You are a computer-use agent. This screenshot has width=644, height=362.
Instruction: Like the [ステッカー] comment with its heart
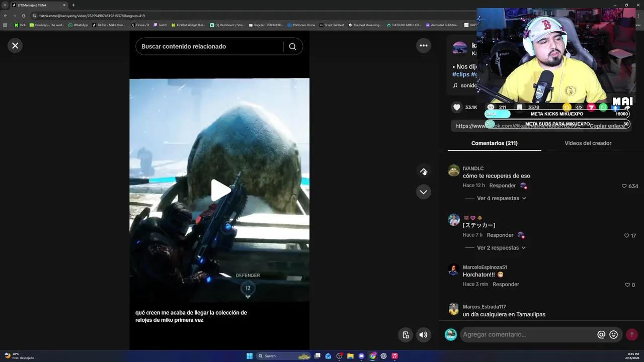click(626, 236)
